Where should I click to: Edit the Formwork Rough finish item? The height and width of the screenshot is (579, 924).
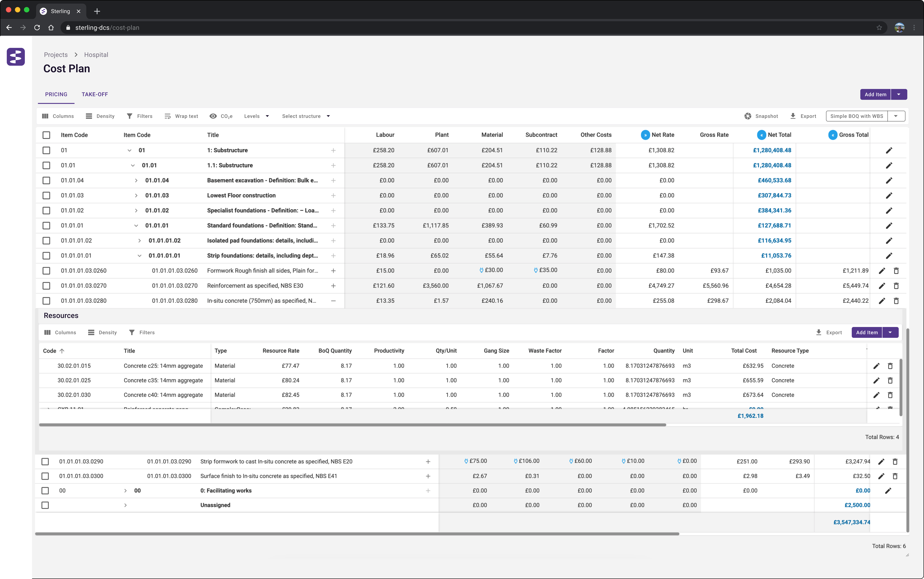[882, 271]
